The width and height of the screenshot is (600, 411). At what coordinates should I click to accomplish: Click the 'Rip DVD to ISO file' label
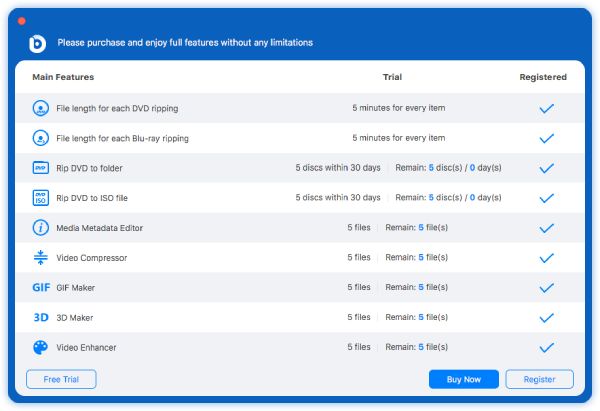(92, 198)
